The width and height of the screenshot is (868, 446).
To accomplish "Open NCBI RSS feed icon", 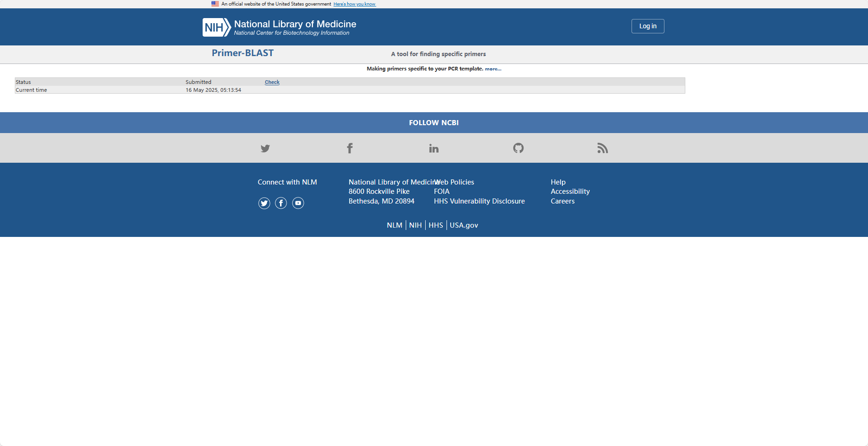I will (x=603, y=148).
